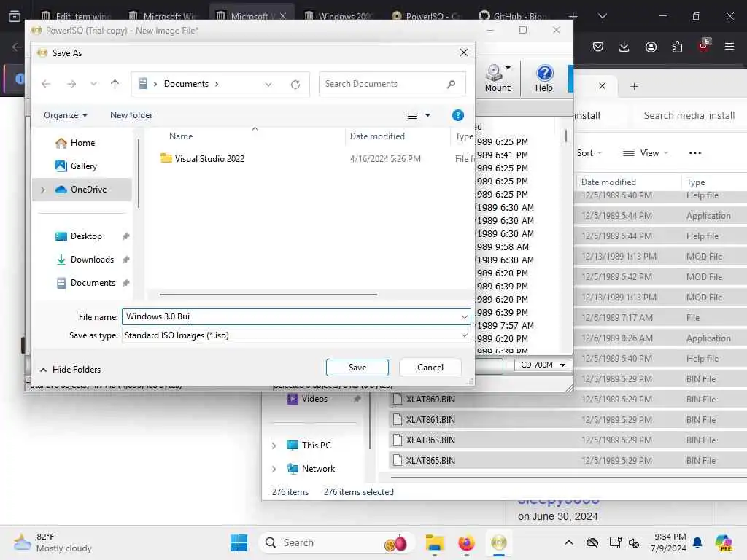Expand the OneDrive tree node
The image size is (747, 560).
coord(43,190)
